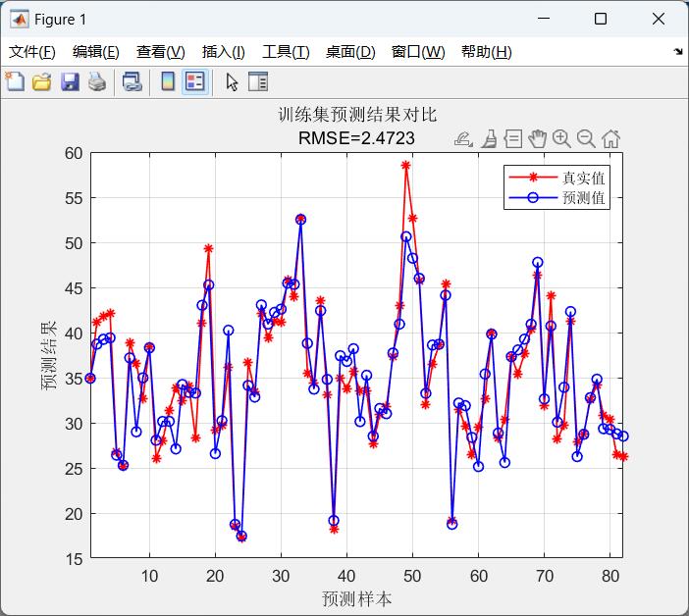Open the Property Inspector toolbar icon
The image size is (689, 616).
tap(258, 82)
